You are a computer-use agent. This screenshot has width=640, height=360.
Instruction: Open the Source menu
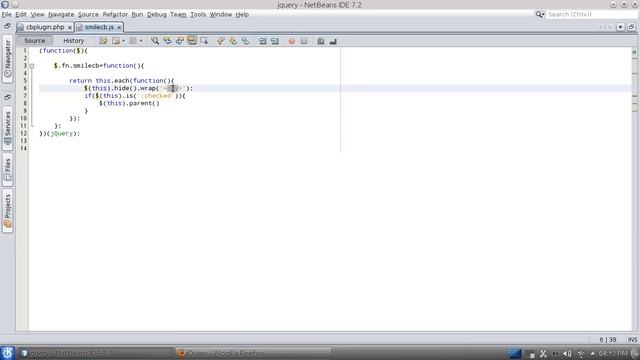click(x=88, y=14)
